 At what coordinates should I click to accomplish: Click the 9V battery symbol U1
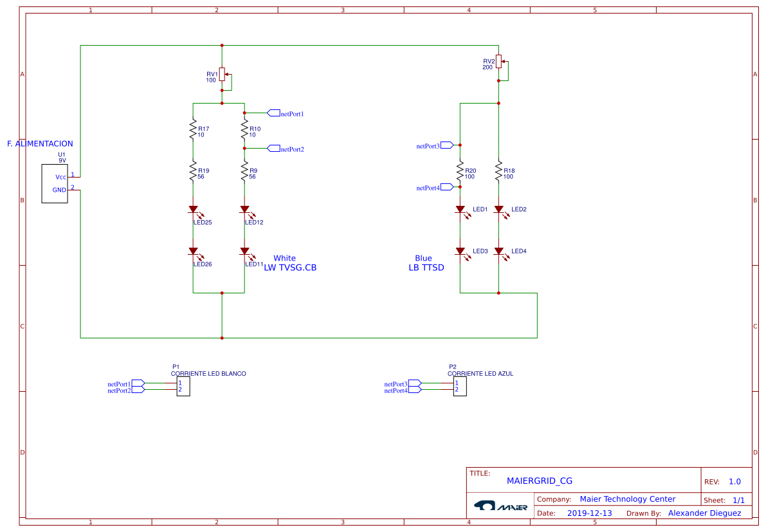pos(55,183)
